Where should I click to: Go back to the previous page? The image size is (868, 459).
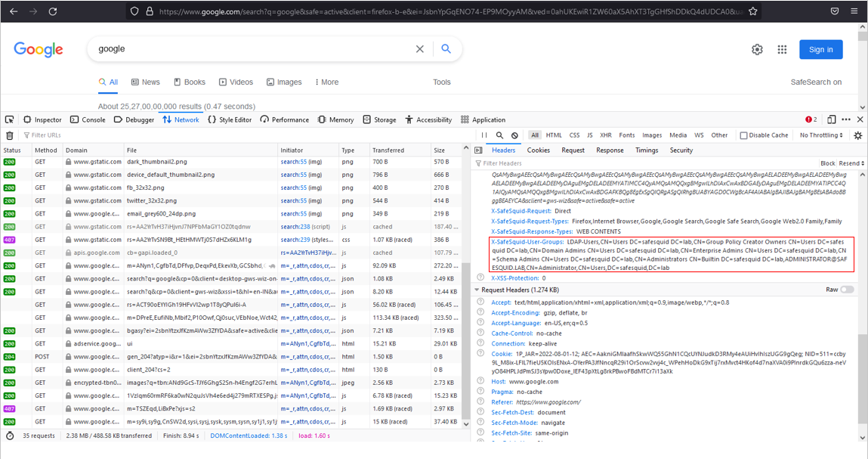pyautogui.click(x=14, y=11)
